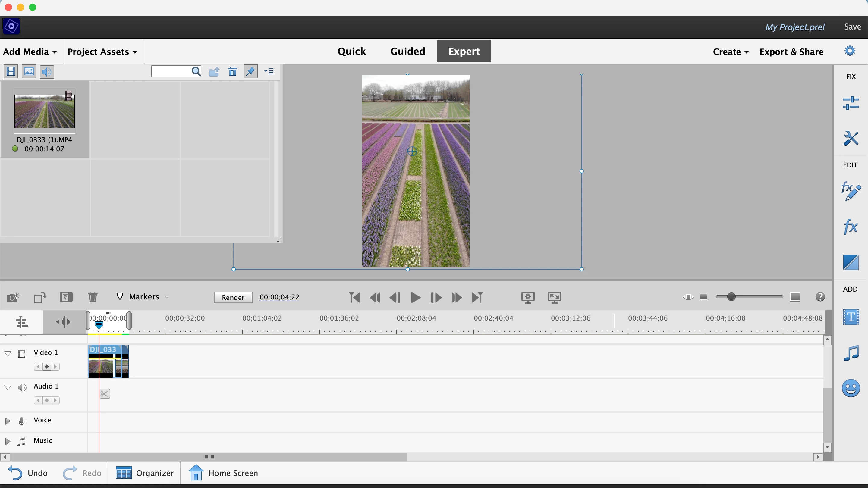Open the Titles and Text T icon

[x=851, y=317]
